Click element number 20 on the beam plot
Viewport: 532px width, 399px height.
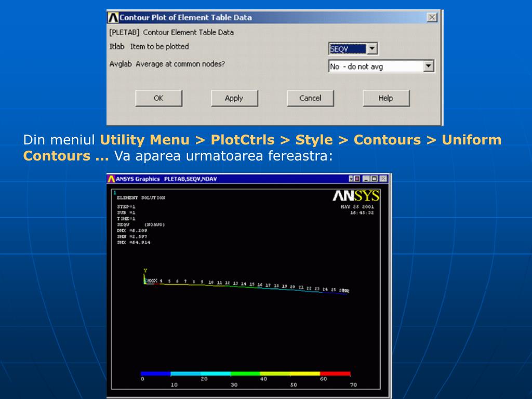[x=292, y=287]
